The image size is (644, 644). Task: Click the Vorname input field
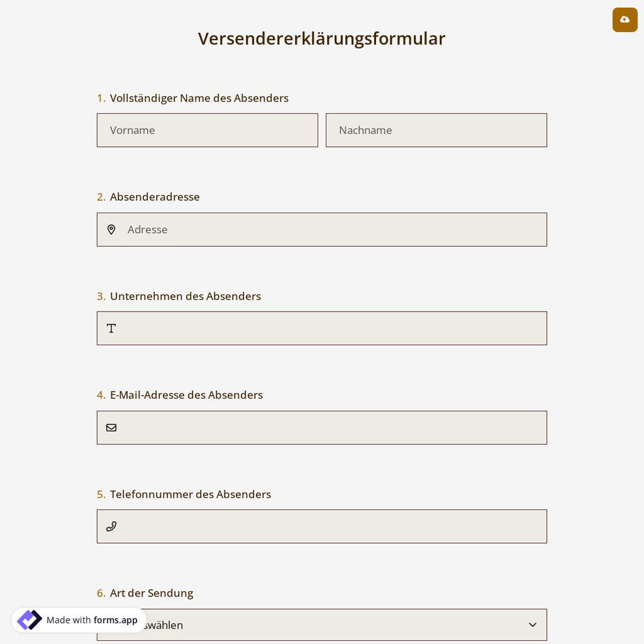point(207,130)
